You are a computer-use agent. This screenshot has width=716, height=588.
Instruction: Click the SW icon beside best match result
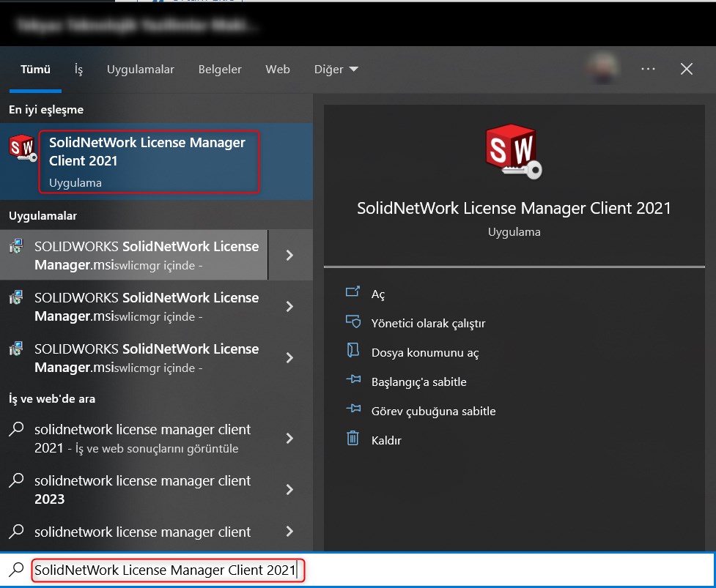(x=22, y=149)
